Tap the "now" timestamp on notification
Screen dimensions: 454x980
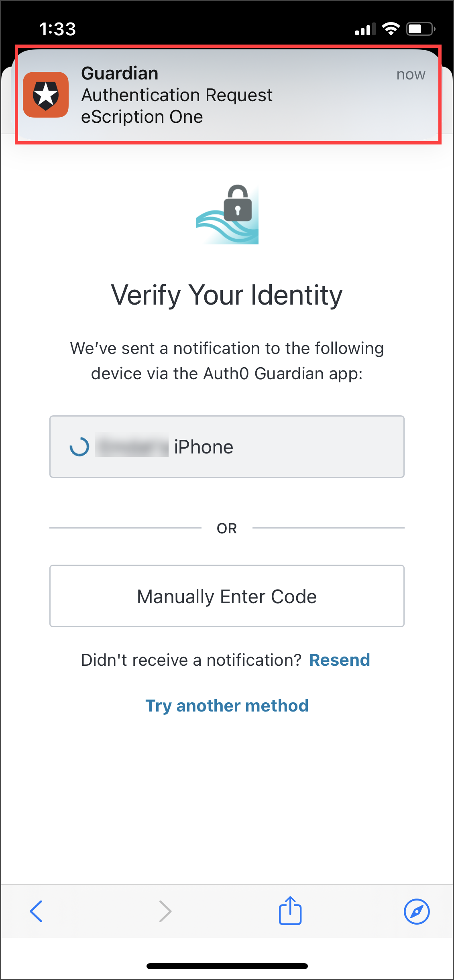tap(411, 75)
